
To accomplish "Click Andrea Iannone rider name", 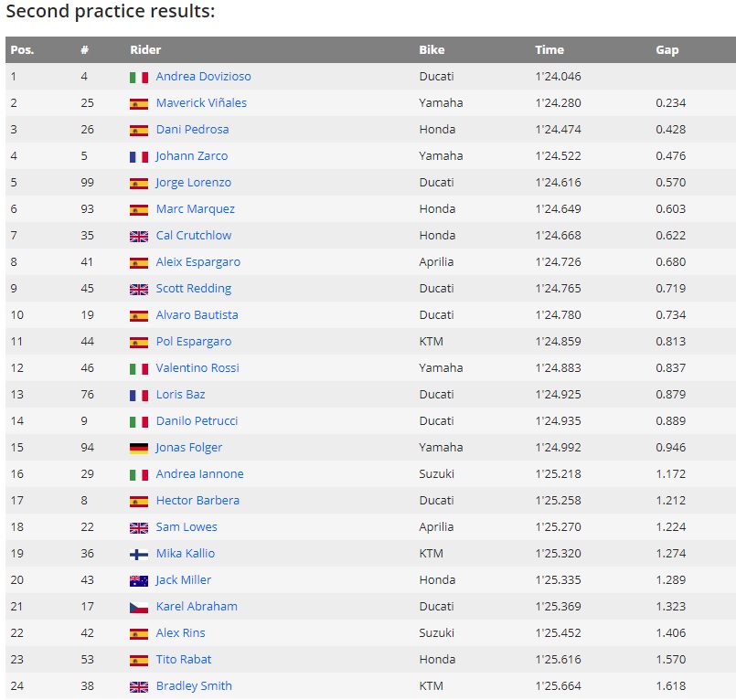I will click(199, 474).
